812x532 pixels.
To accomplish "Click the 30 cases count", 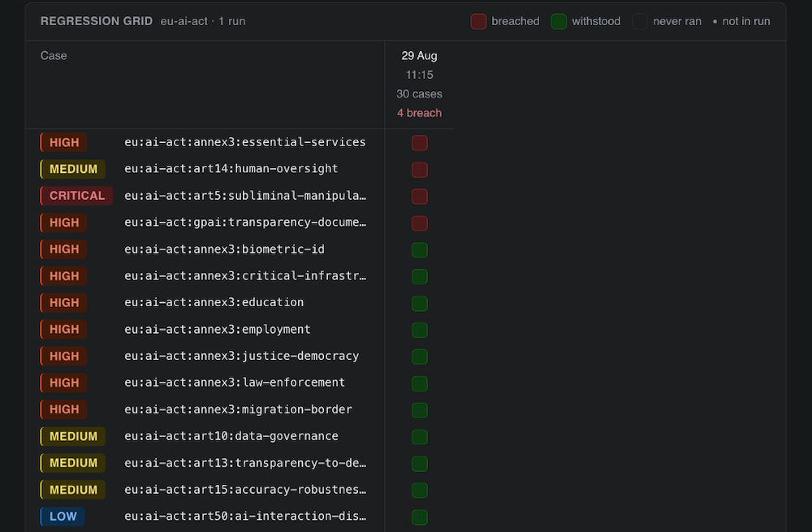I will point(420,94).
